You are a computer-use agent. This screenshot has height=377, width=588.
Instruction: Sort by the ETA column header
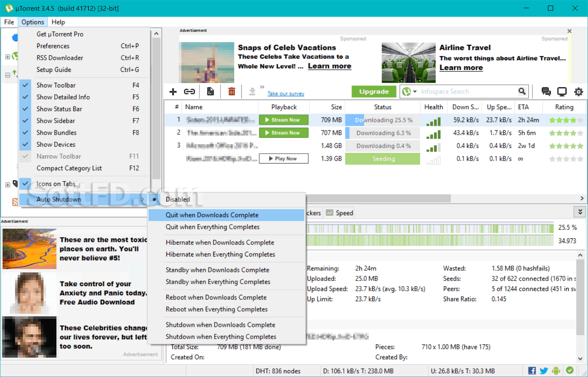529,107
